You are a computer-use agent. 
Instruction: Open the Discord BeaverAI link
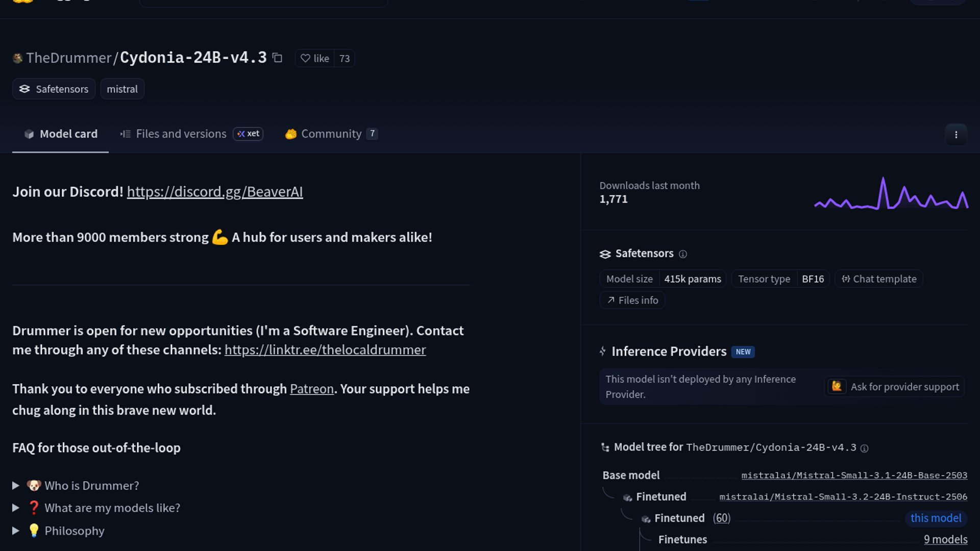[x=215, y=192]
